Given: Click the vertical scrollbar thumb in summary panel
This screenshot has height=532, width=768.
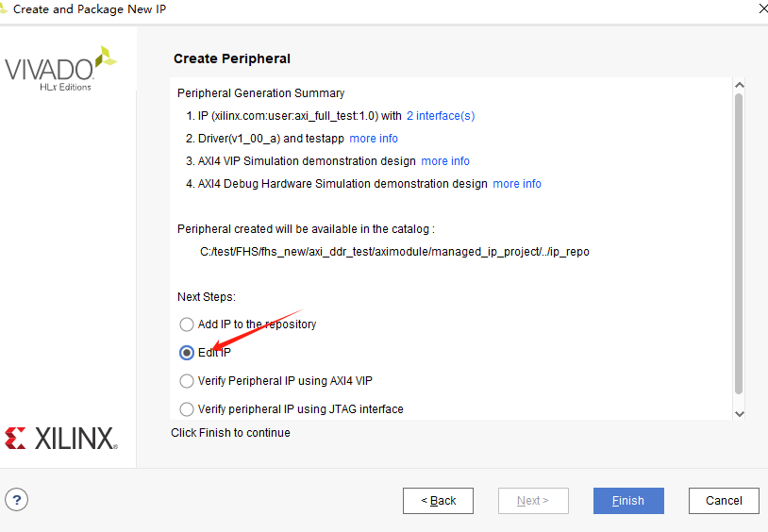Looking at the screenshot, I should pos(739,243).
